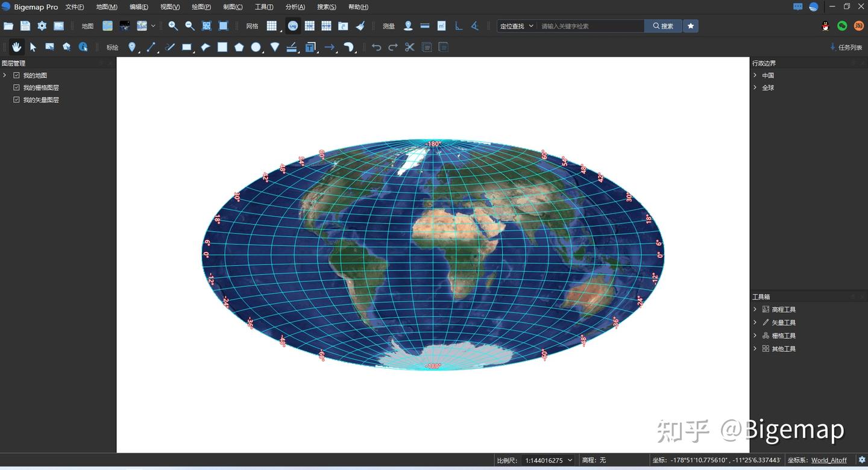This screenshot has width=868, height=470.
Task: Select the circle drawing tool
Action: 256,47
